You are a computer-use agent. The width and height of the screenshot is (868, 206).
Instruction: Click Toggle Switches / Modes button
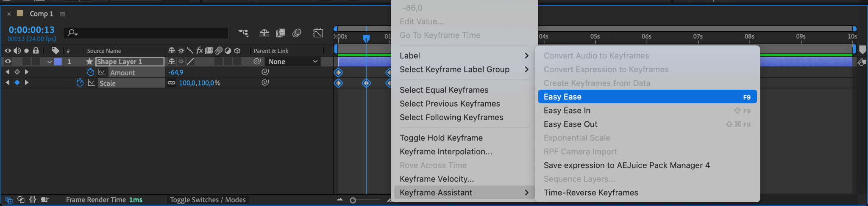click(208, 200)
